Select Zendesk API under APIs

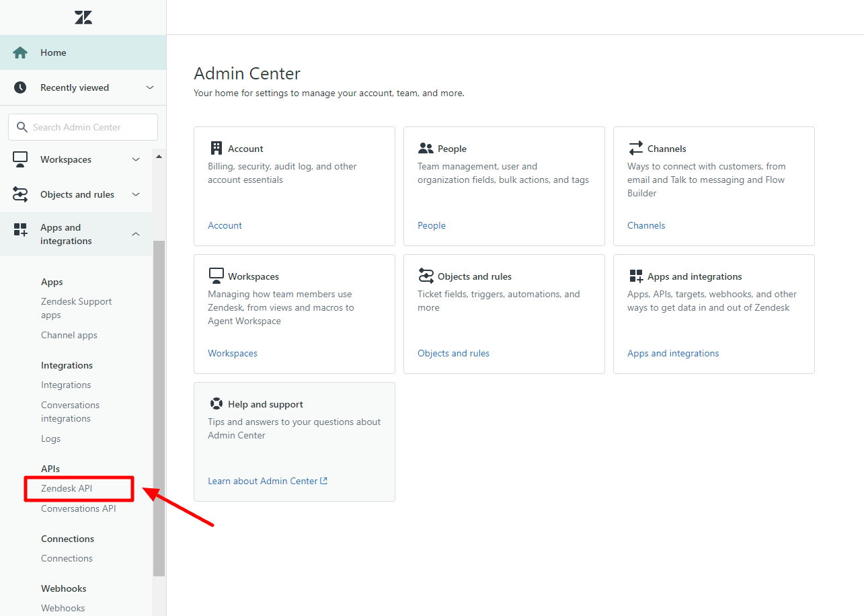click(x=67, y=488)
